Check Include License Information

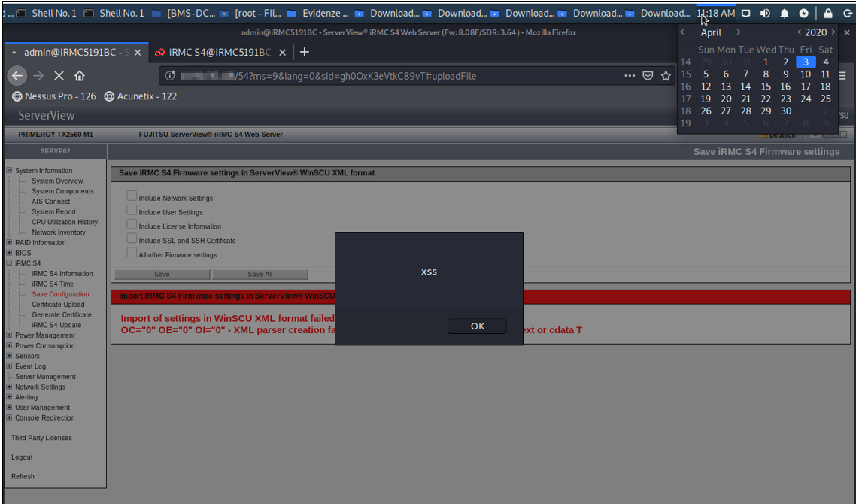132,224
